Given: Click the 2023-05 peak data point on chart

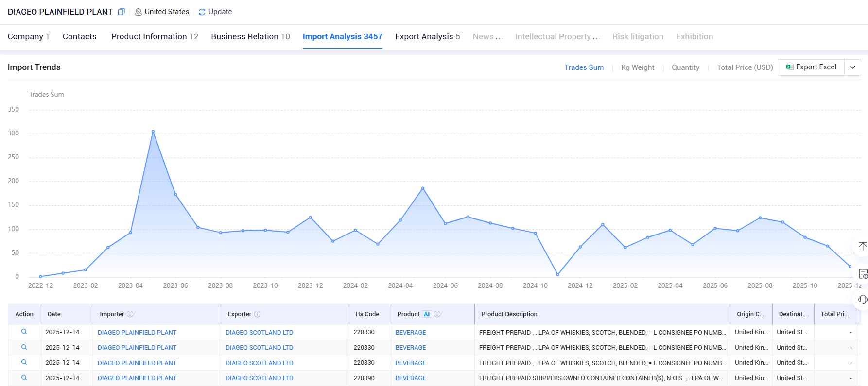Looking at the screenshot, I should (x=153, y=132).
